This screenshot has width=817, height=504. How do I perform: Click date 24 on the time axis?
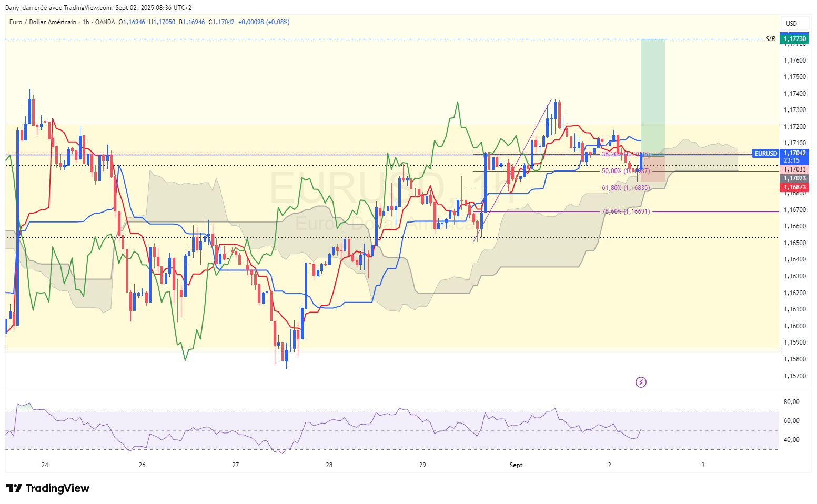pyautogui.click(x=45, y=465)
